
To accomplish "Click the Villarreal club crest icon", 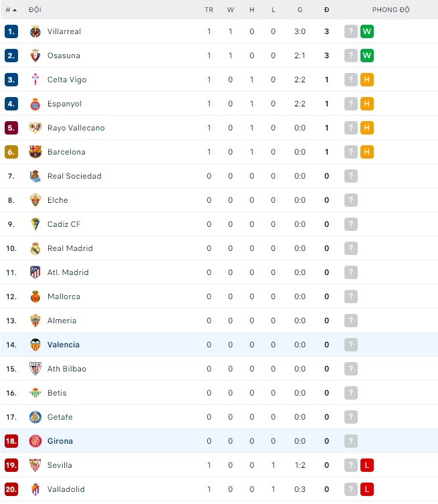I will [x=35, y=31].
